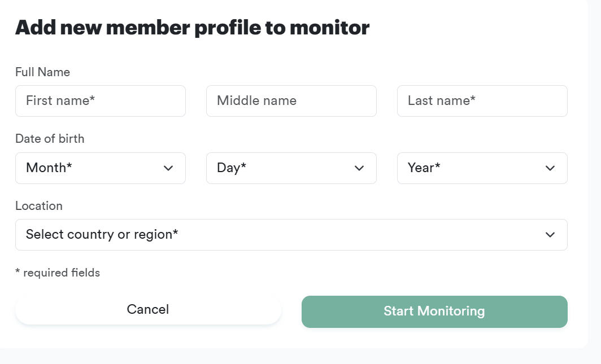Image resolution: width=601 pixels, height=364 pixels.
Task: Click the "Month*" placeholder text
Action: point(49,168)
